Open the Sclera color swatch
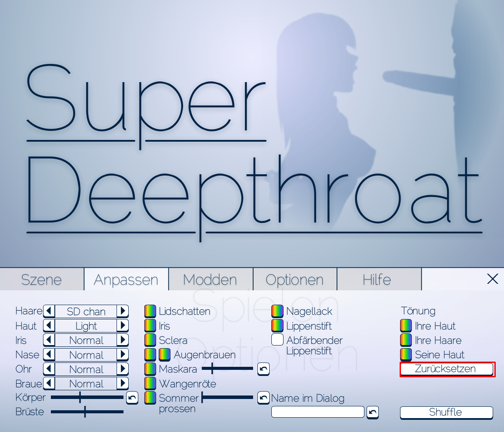The image size is (504, 432). tap(150, 340)
